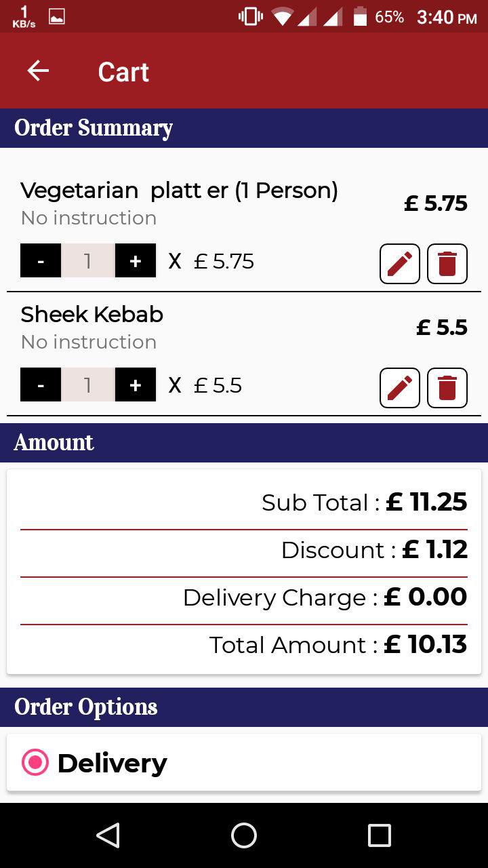488x868 pixels.
Task: Tap the Order Summary section header
Action: 94,128
